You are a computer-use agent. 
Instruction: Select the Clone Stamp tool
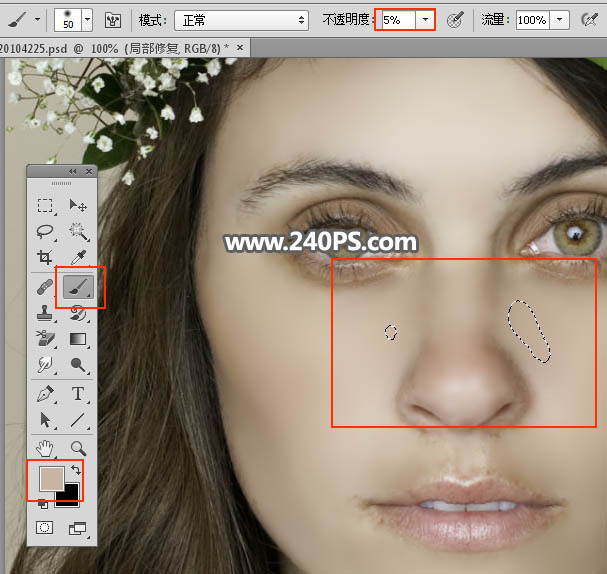tap(45, 313)
